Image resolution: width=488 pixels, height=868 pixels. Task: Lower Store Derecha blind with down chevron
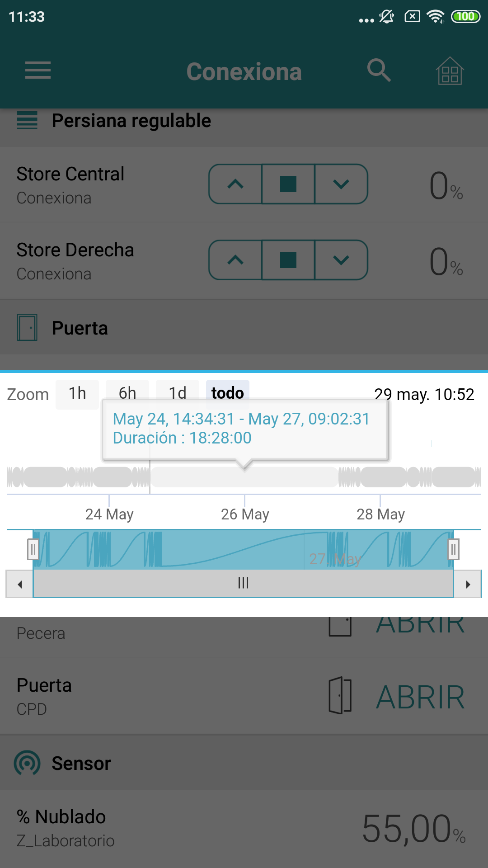pyautogui.click(x=341, y=260)
